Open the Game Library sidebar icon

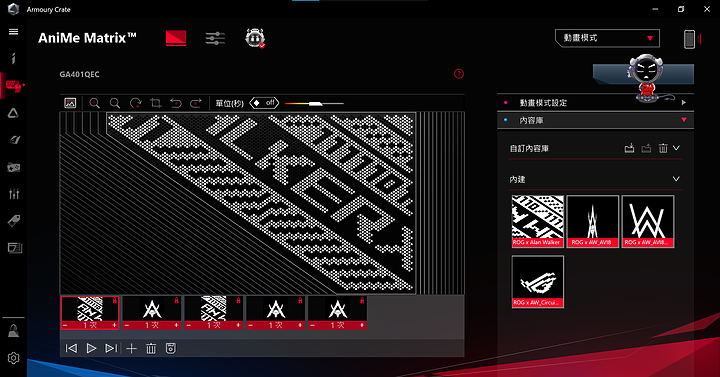click(13, 167)
